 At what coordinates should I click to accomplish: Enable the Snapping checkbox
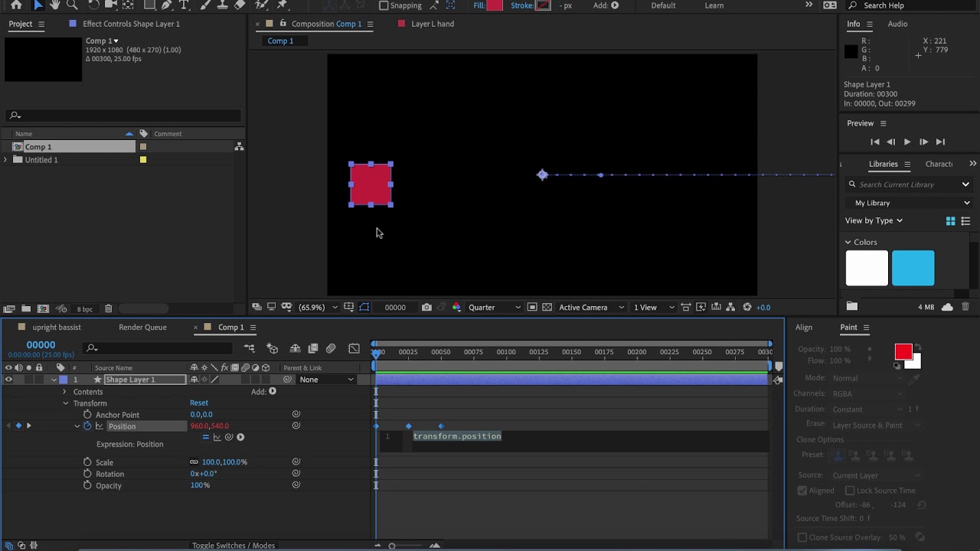(x=384, y=5)
